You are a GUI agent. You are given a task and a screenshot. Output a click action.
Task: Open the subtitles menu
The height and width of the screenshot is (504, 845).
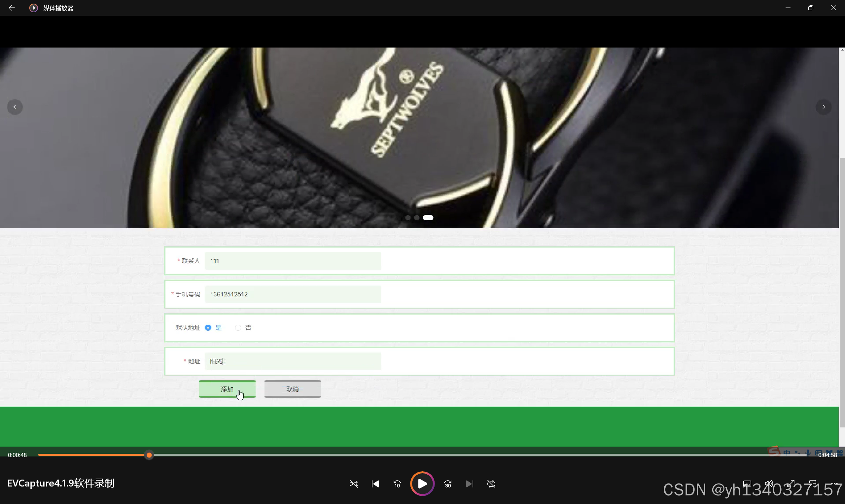(747, 484)
